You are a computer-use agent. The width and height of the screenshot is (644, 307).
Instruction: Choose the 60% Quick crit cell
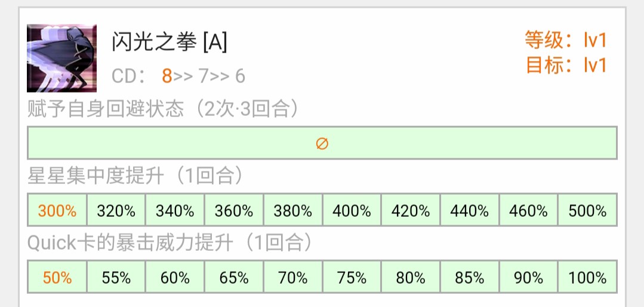(x=175, y=278)
